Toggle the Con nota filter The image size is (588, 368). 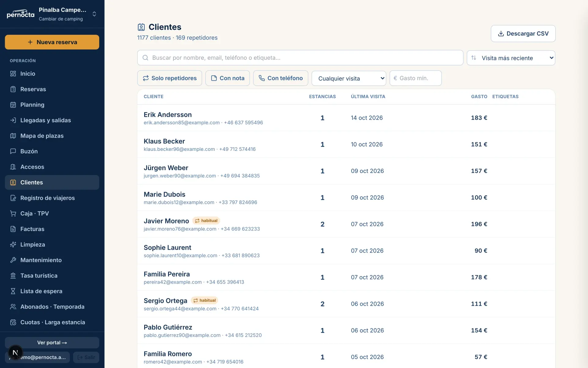coord(228,78)
